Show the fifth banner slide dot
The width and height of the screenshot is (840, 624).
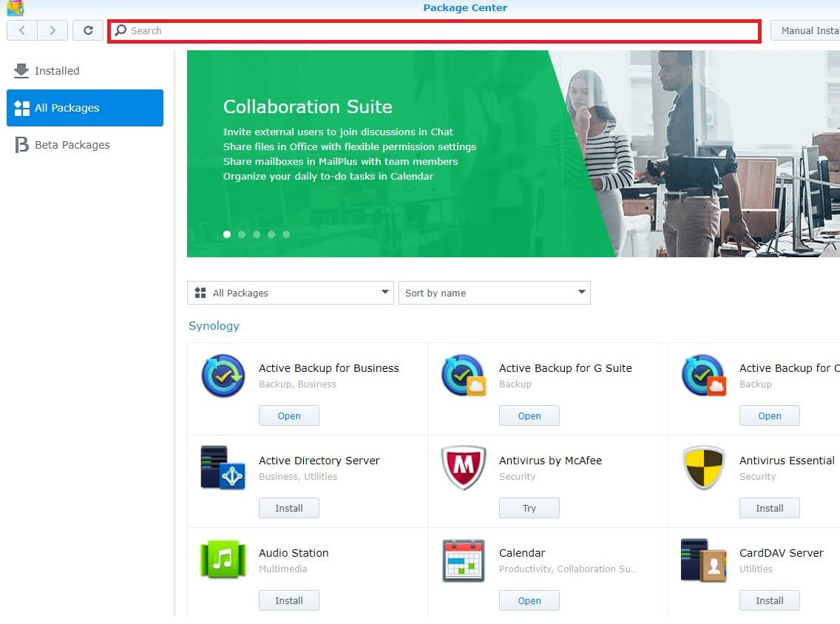(x=286, y=234)
